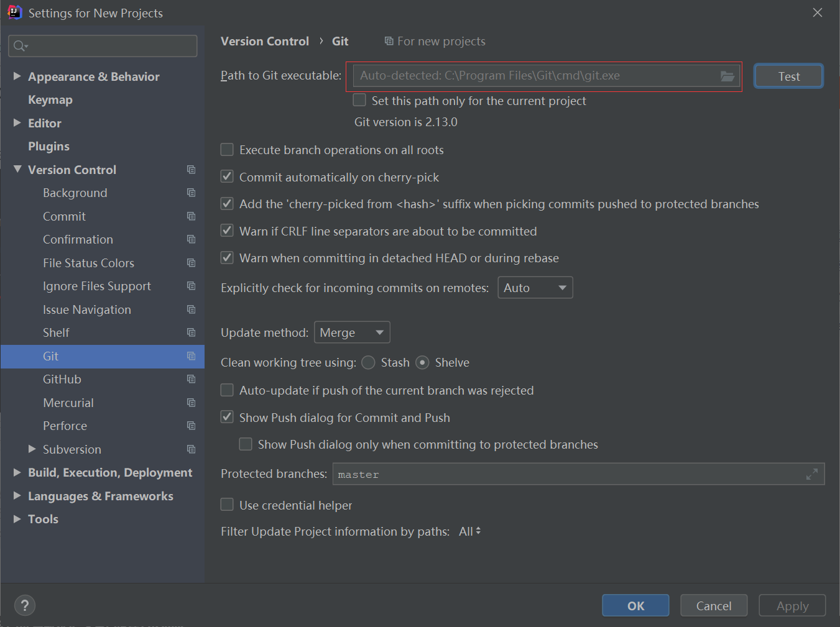Click into the Protected branches field
The width and height of the screenshot is (840, 627).
[x=578, y=474]
